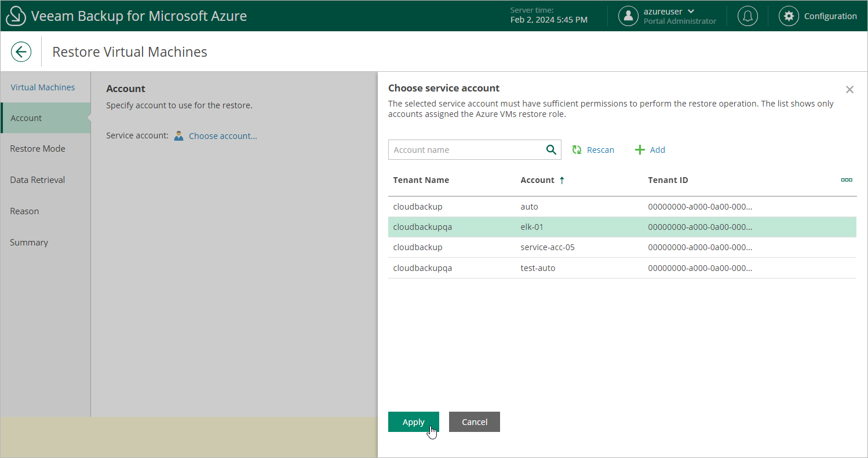Go to the Restore Mode step
Image resolution: width=868 pixels, height=458 pixels.
click(38, 149)
